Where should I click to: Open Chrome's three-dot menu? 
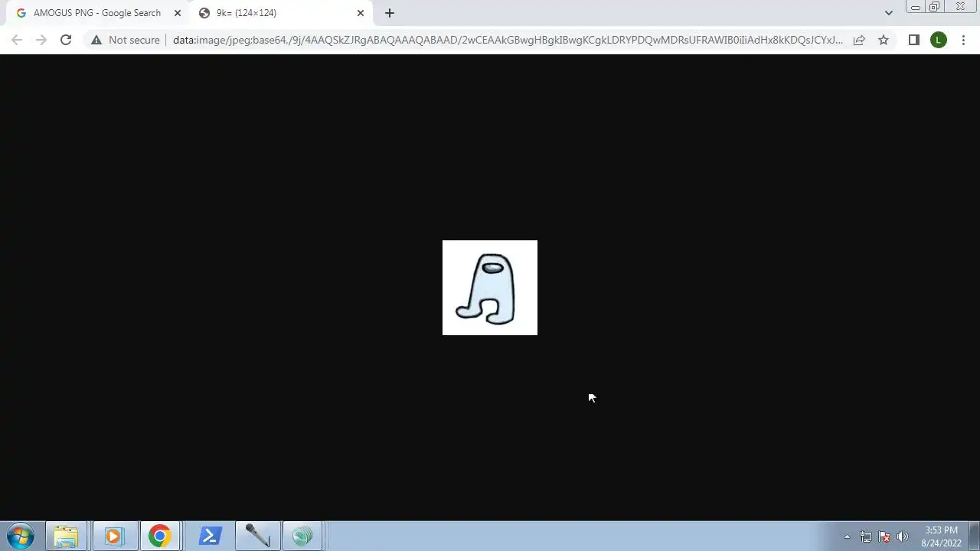pyautogui.click(x=963, y=40)
